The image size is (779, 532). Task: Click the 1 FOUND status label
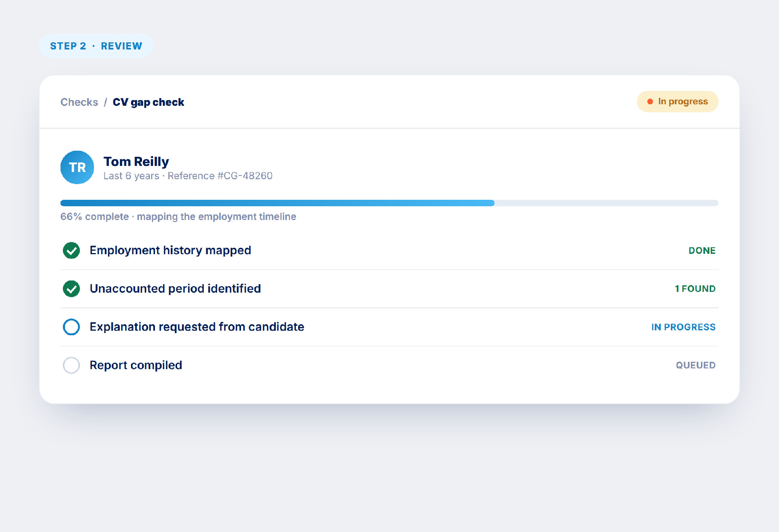coord(695,289)
